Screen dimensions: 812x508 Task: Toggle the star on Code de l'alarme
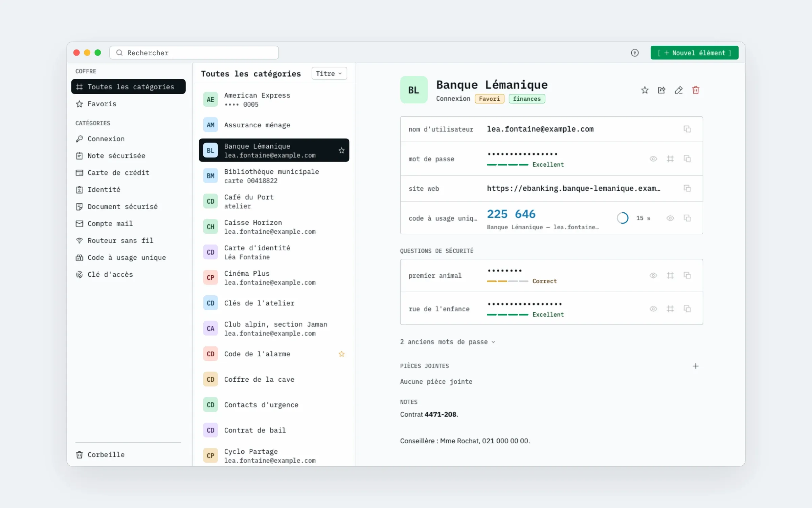(x=341, y=354)
